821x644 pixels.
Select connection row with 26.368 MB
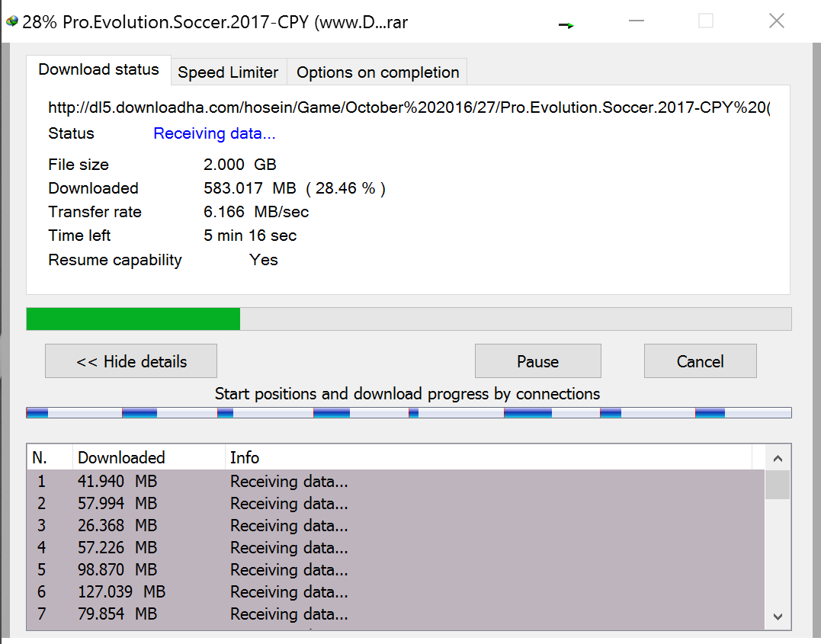pos(396,525)
